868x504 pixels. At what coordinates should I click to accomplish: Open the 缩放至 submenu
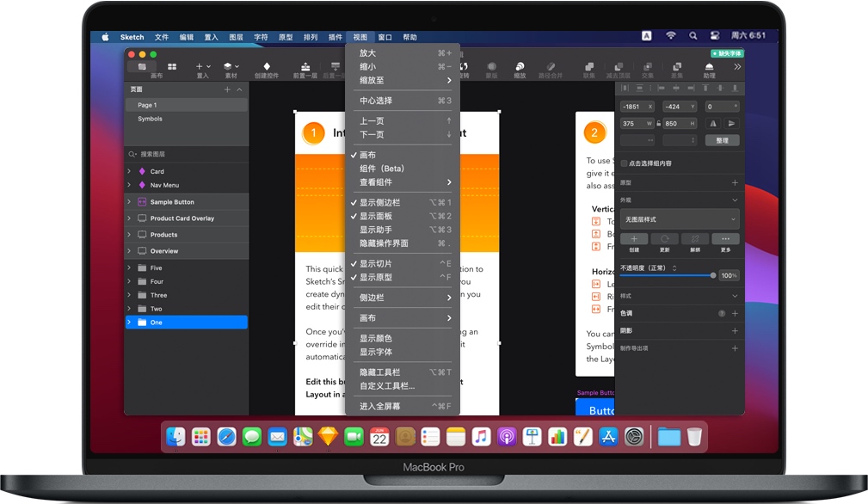coord(402,80)
